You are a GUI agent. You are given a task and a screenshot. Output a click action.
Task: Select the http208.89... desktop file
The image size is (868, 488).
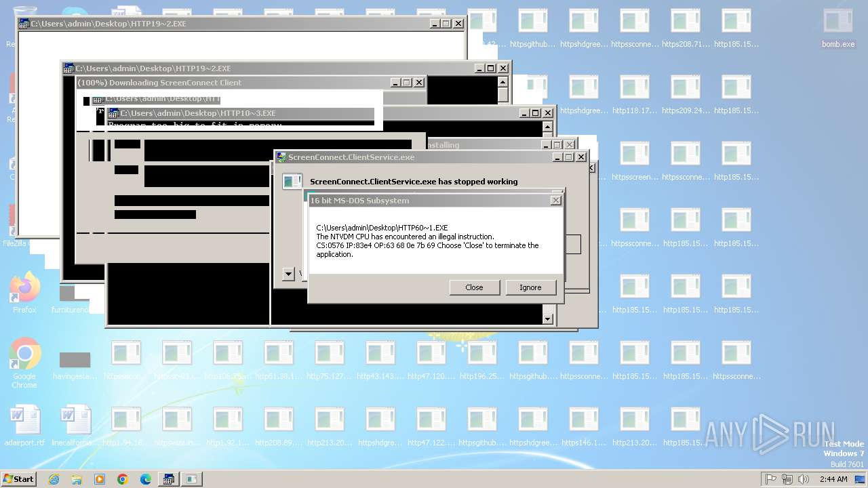[279, 427]
